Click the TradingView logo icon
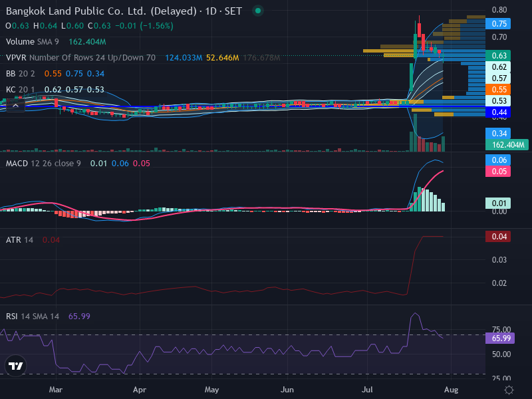The image size is (532, 399). point(15,366)
